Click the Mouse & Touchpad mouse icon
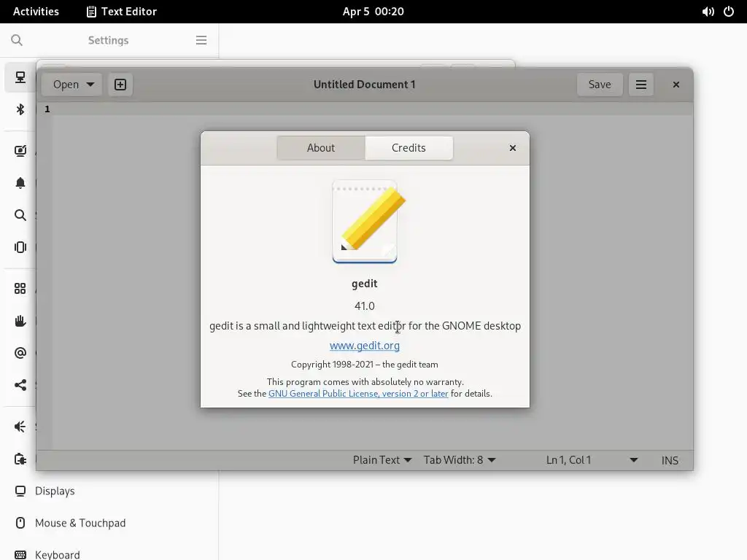This screenshot has width=747, height=560. coord(20,523)
